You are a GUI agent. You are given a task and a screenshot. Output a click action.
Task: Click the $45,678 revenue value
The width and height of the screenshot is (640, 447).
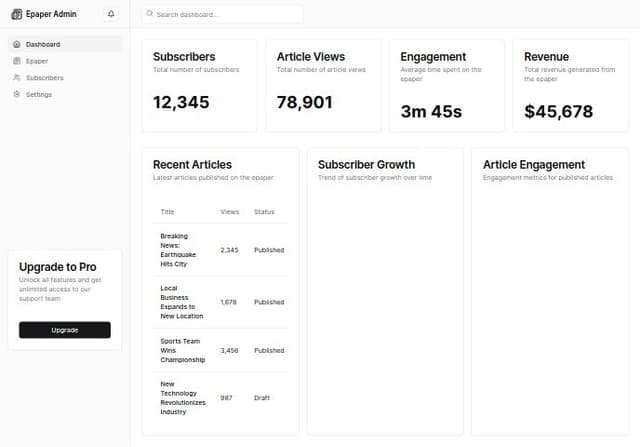tap(558, 111)
